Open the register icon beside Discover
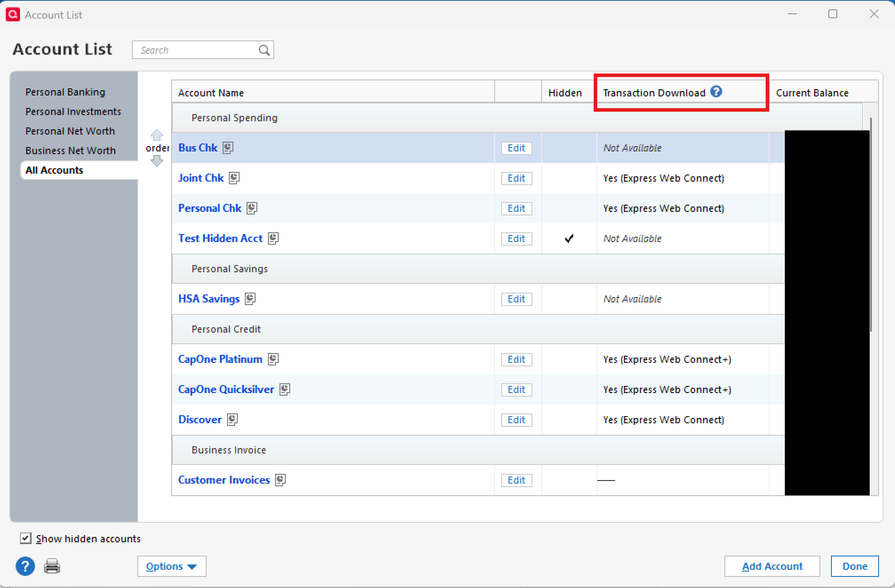The width and height of the screenshot is (895, 588). coord(232,419)
